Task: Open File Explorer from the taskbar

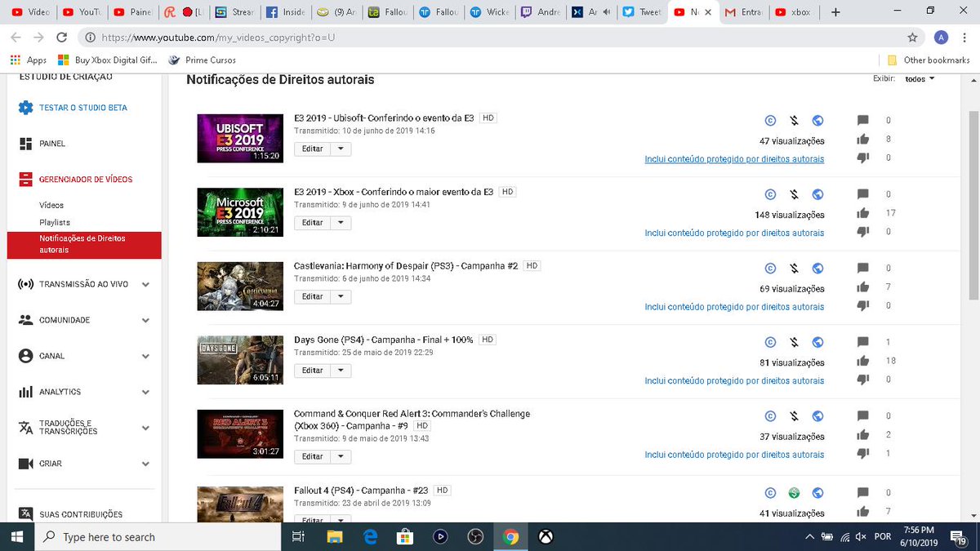Action: point(334,536)
